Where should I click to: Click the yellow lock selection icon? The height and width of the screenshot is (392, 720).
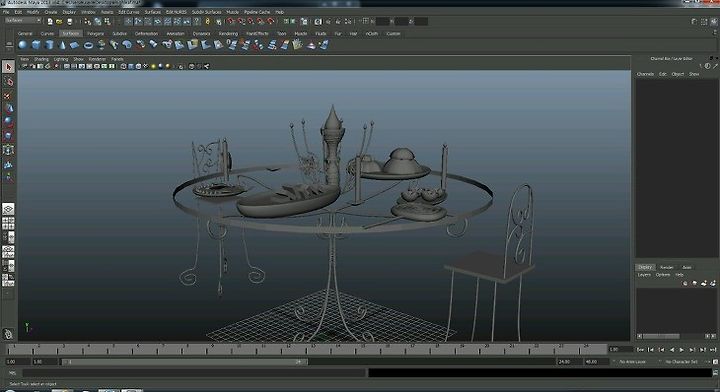208,21
